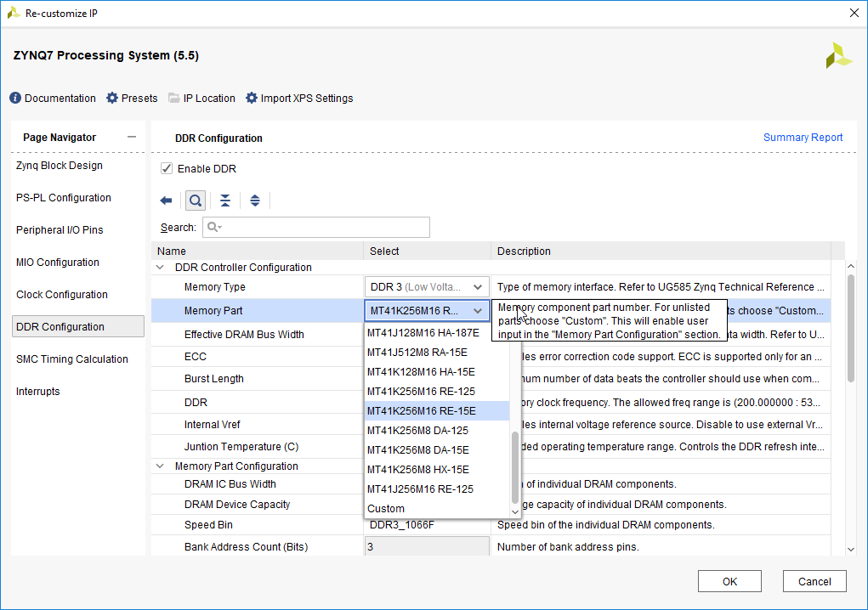Click the OK button

[729, 581]
